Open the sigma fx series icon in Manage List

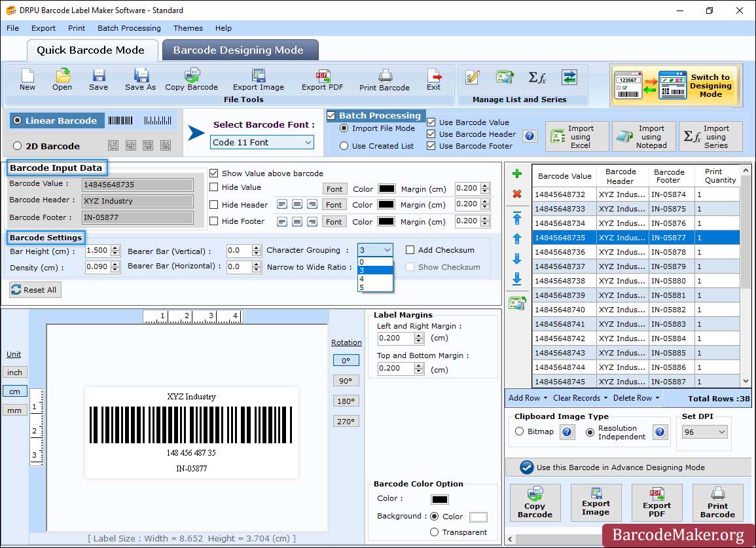click(x=537, y=78)
